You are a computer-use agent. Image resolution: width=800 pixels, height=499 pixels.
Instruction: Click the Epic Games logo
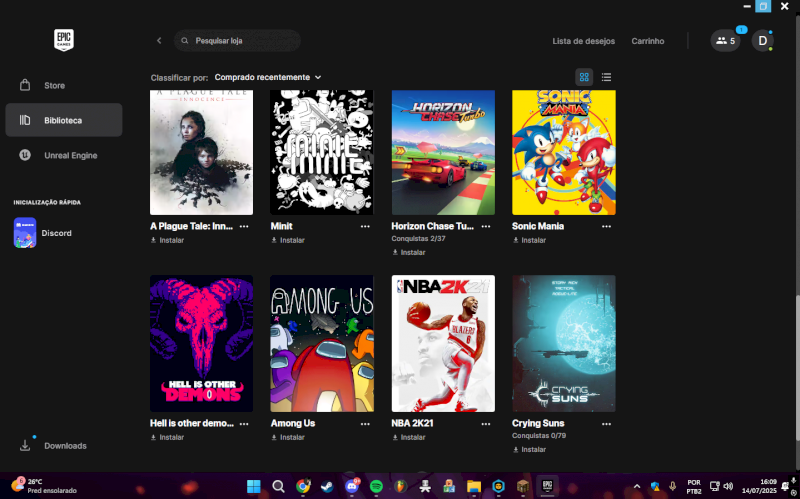(64, 40)
